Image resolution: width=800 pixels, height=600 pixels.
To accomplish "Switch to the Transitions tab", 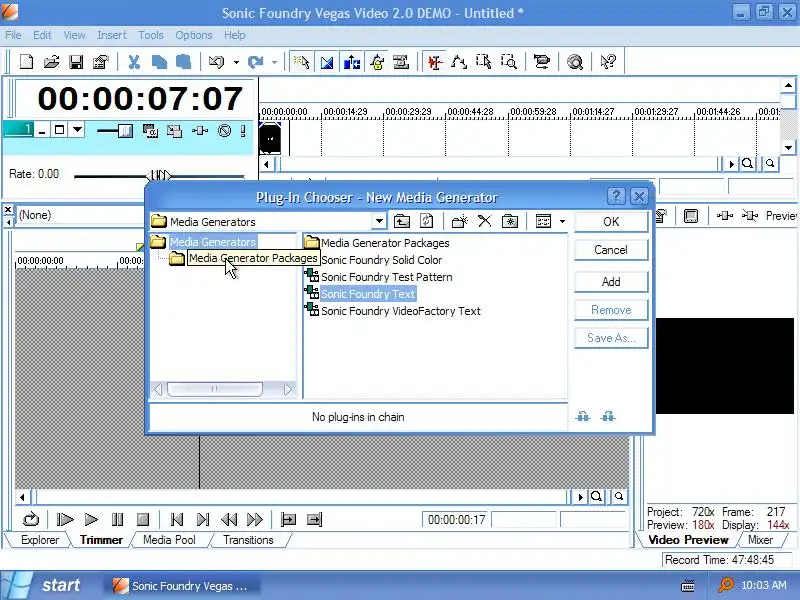I will 248,540.
